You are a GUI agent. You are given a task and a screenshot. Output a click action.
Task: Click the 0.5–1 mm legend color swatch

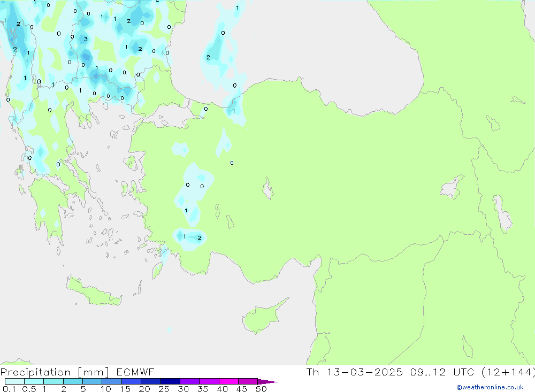[x=34, y=381]
